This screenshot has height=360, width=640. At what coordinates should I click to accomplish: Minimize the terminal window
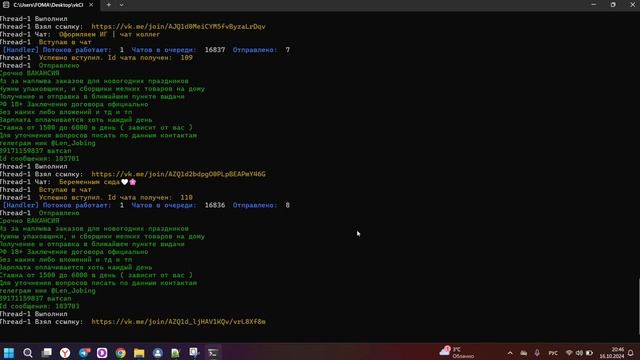(x=594, y=4)
